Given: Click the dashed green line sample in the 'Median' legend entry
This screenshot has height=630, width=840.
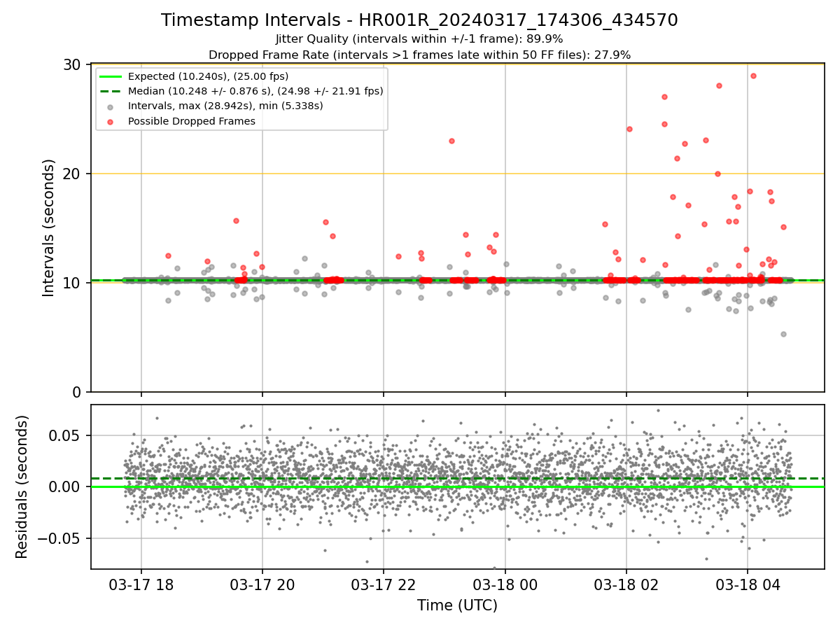Looking at the screenshot, I should point(111,92).
